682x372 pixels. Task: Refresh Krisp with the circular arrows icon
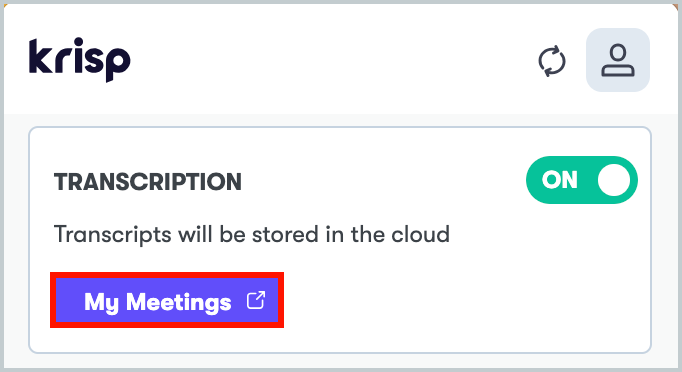552,61
